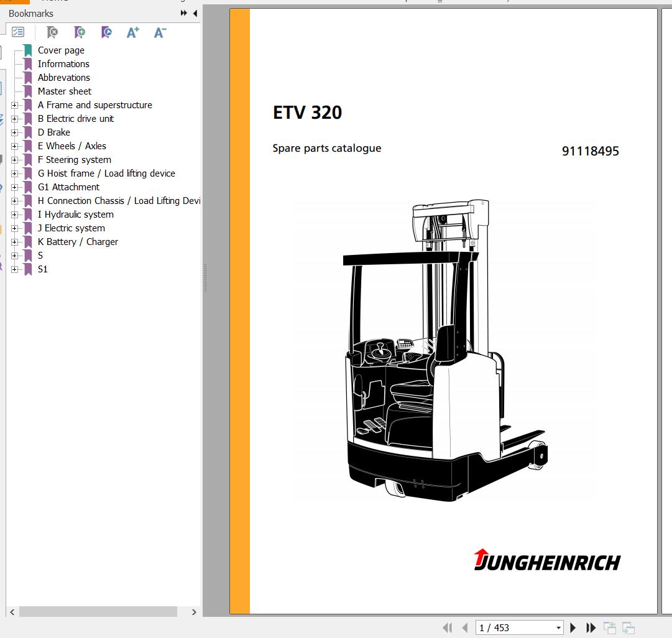Go to the next page
The image size is (672, 638).
[x=573, y=627]
